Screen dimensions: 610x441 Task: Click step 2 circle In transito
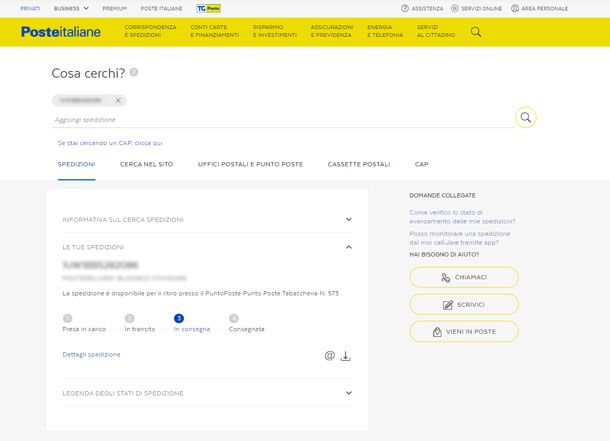pos(130,318)
